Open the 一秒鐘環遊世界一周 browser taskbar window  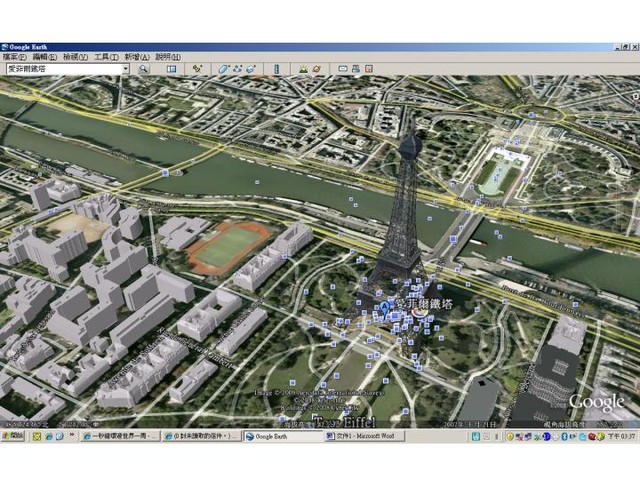click(x=120, y=436)
